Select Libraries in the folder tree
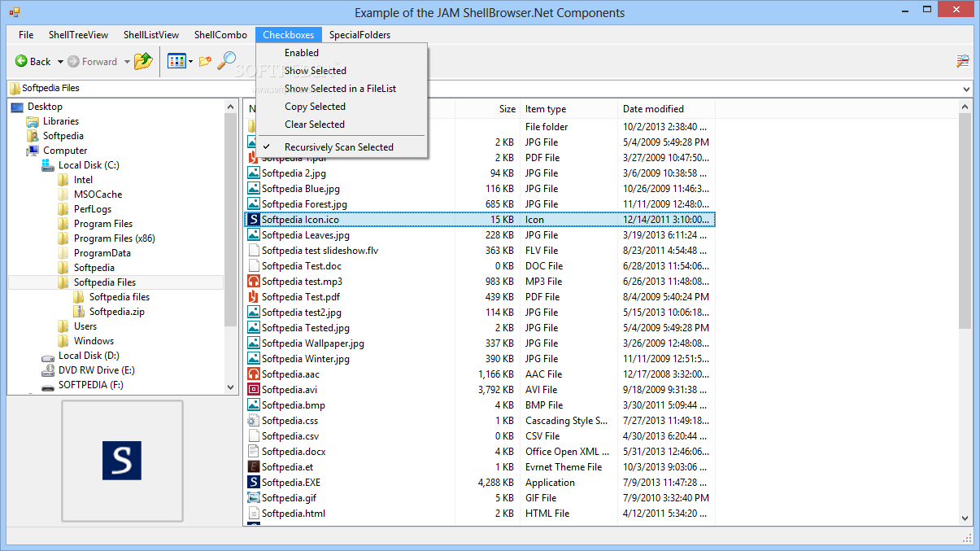The image size is (980, 551). (x=61, y=121)
